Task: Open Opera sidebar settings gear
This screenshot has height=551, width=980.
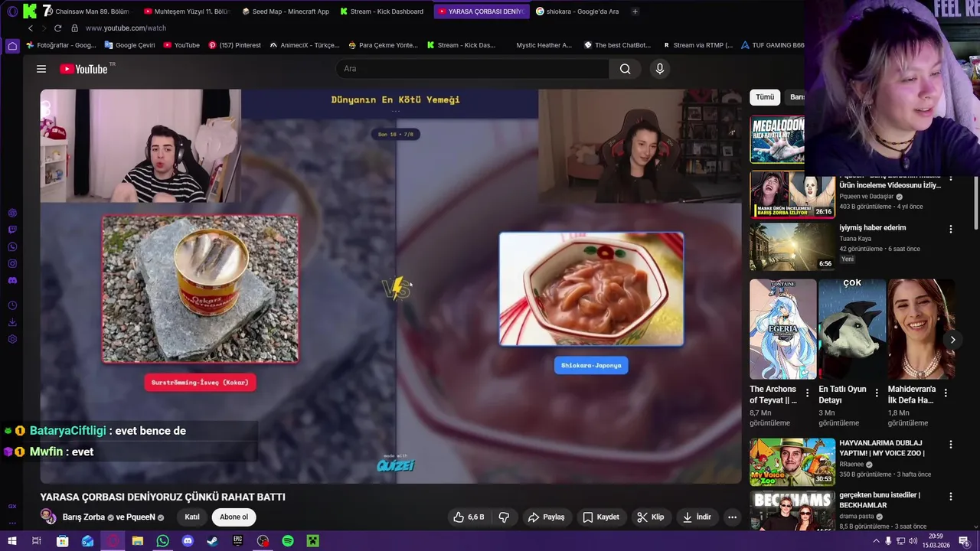Action: (x=12, y=339)
